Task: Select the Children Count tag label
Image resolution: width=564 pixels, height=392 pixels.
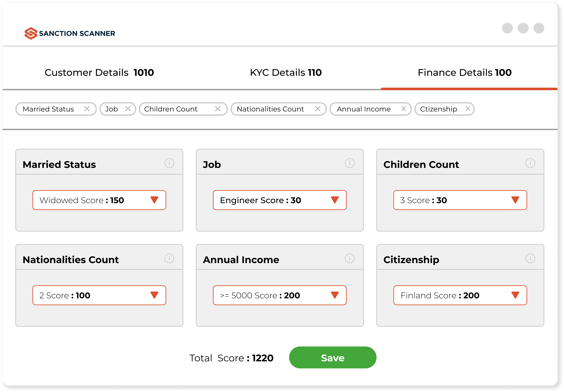Action: tap(171, 109)
